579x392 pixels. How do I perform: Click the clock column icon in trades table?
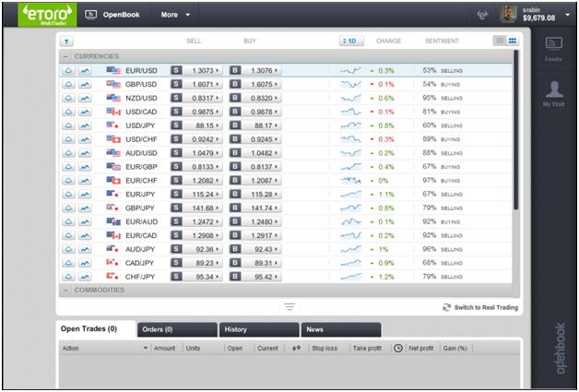[398, 348]
